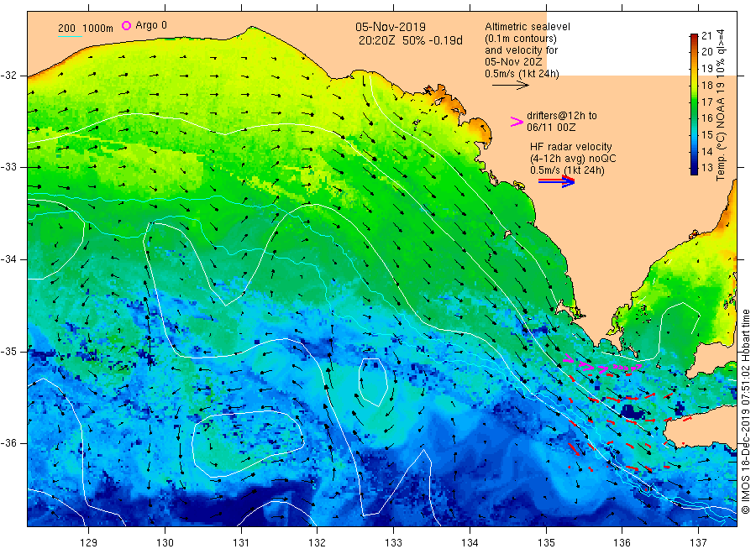Click the magenta drifter track near 135.5E
The height and width of the screenshot is (554, 756).
tap(601, 366)
